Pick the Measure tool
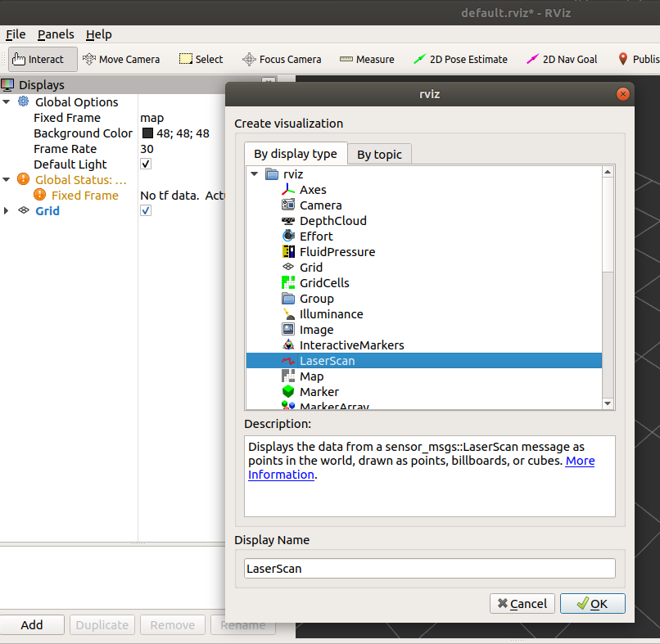This screenshot has height=644, width=660. [367, 59]
